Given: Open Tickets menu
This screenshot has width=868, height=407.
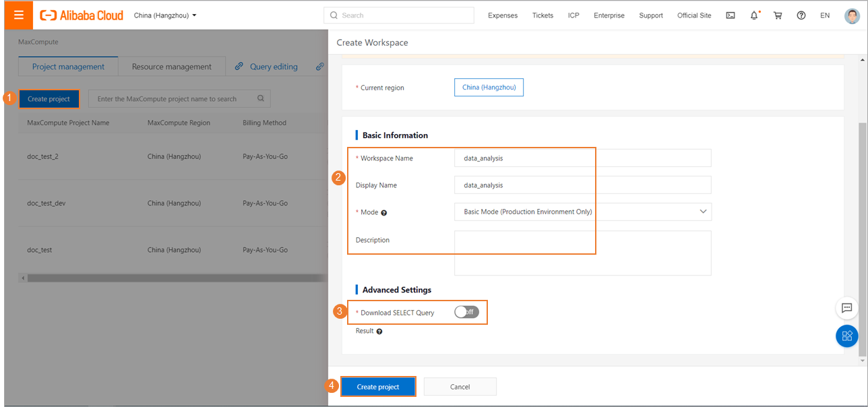Looking at the screenshot, I should pyautogui.click(x=542, y=15).
